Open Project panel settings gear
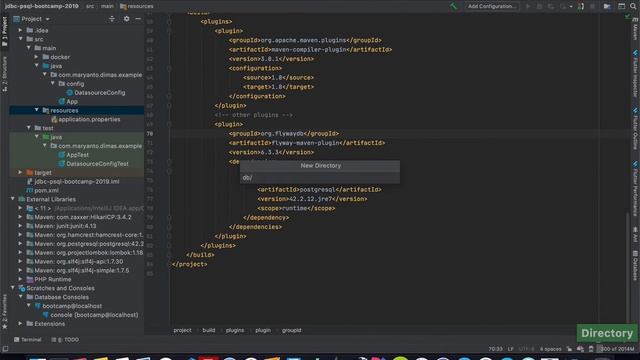The width and height of the screenshot is (640, 360). pos(127,19)
